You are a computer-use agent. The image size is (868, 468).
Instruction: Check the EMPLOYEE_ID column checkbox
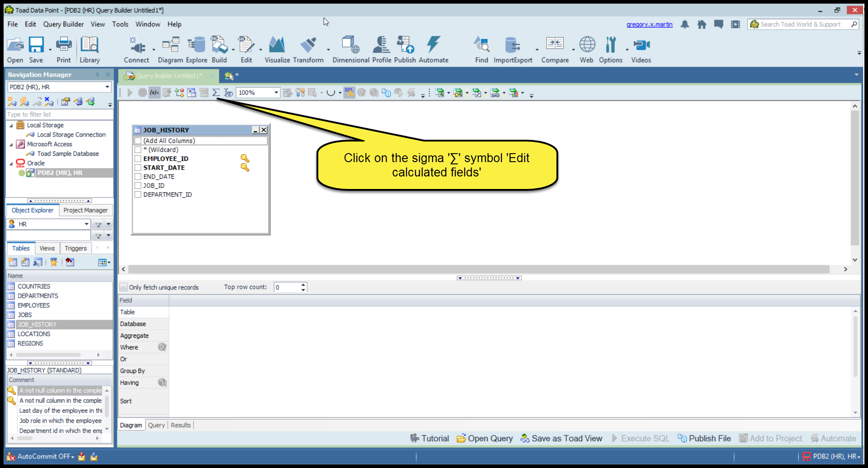[138, 159]
